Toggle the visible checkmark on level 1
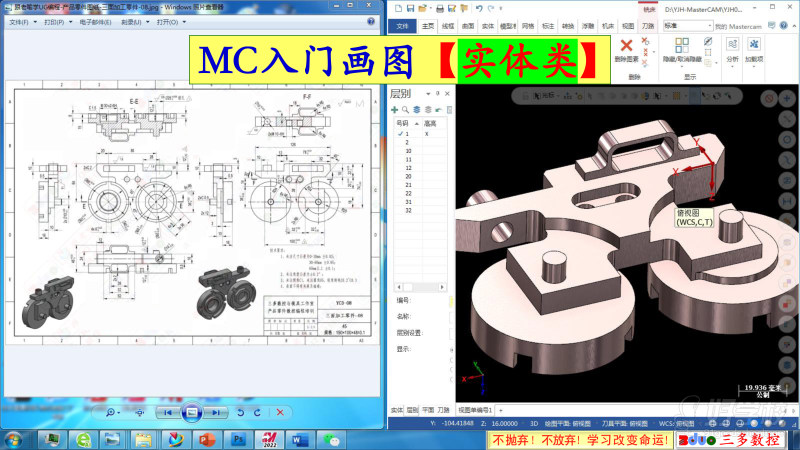Viewport: 800px width, 450px height. [398, 133]
